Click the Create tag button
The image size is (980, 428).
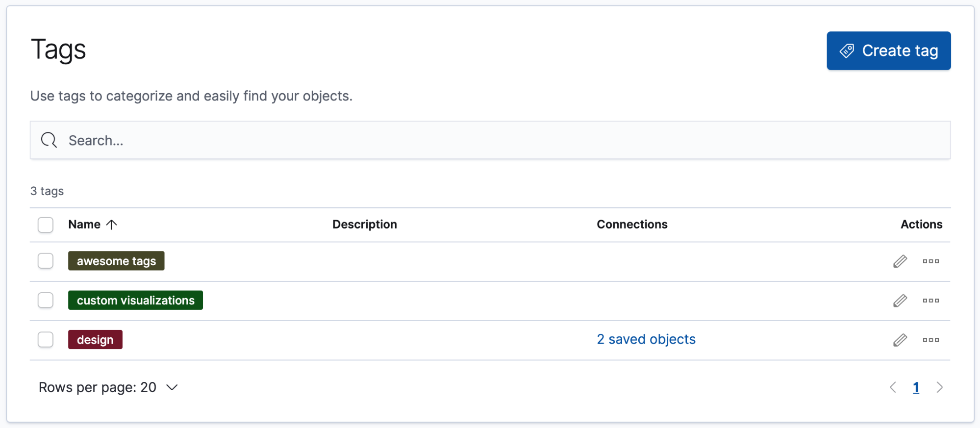coord(888,50)
